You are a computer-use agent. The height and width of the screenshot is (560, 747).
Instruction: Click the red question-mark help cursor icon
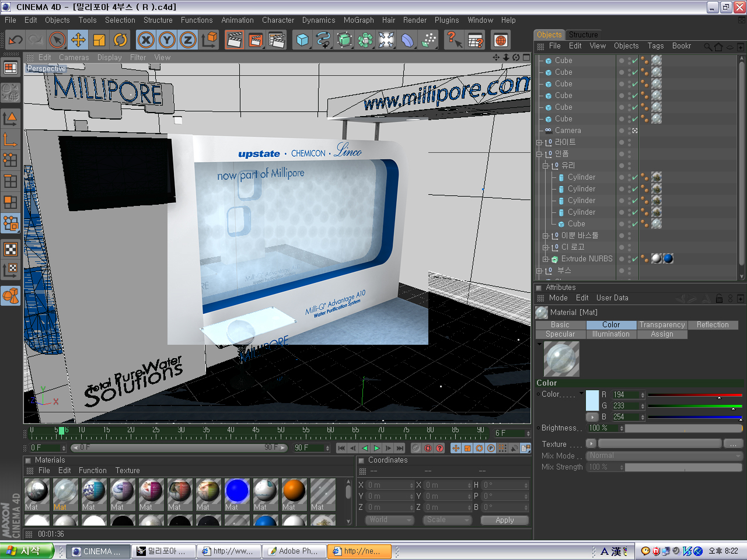click(x=454, y=40)
